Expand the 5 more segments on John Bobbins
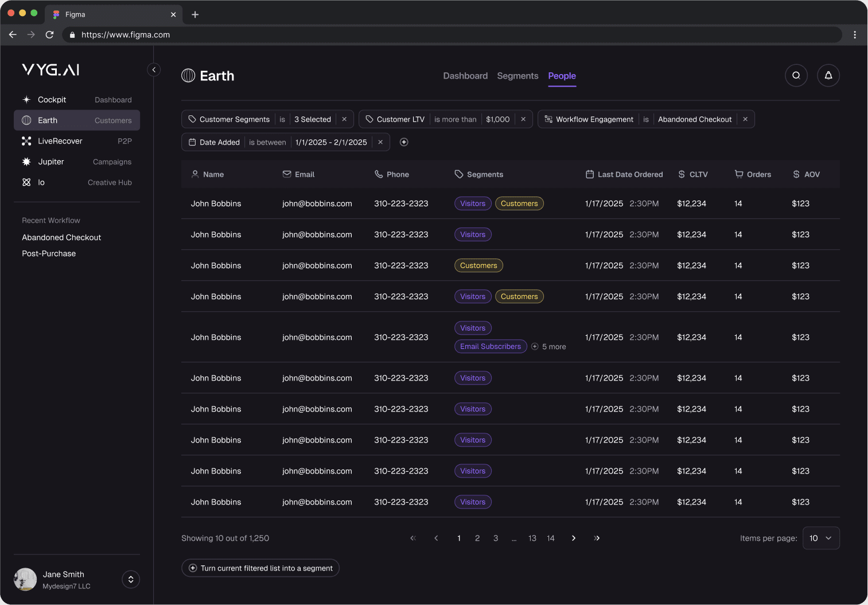This screenshot has height=605, width=868. click(x=548, y=346)
